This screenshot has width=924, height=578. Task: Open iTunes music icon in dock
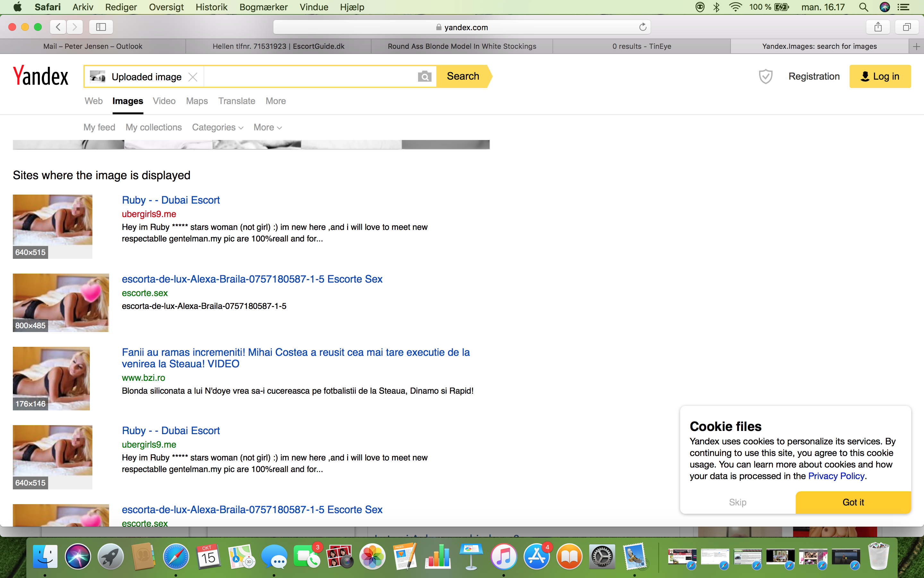504,556
